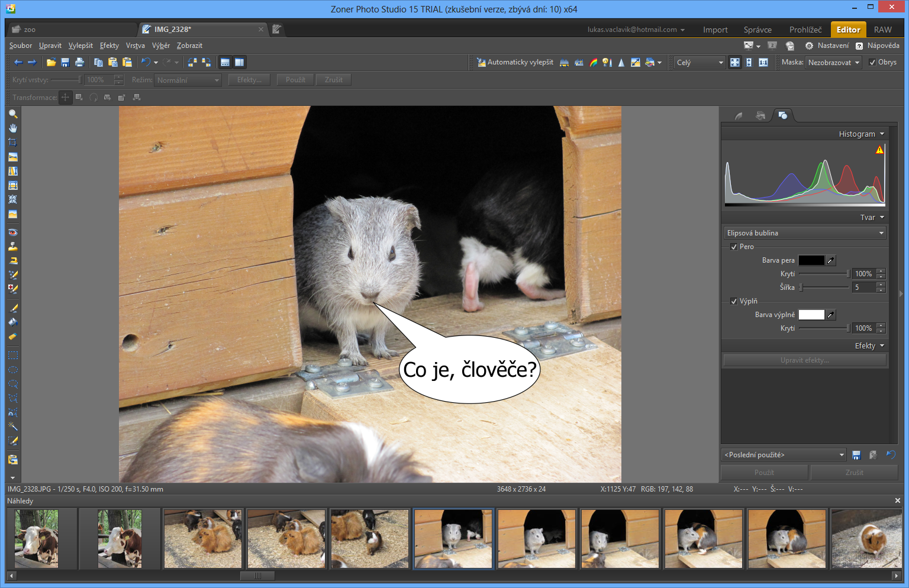Open the Elipsová bublina shape dropdown
This screenshot has width=909, height=588.
click(x=805, y=233)
